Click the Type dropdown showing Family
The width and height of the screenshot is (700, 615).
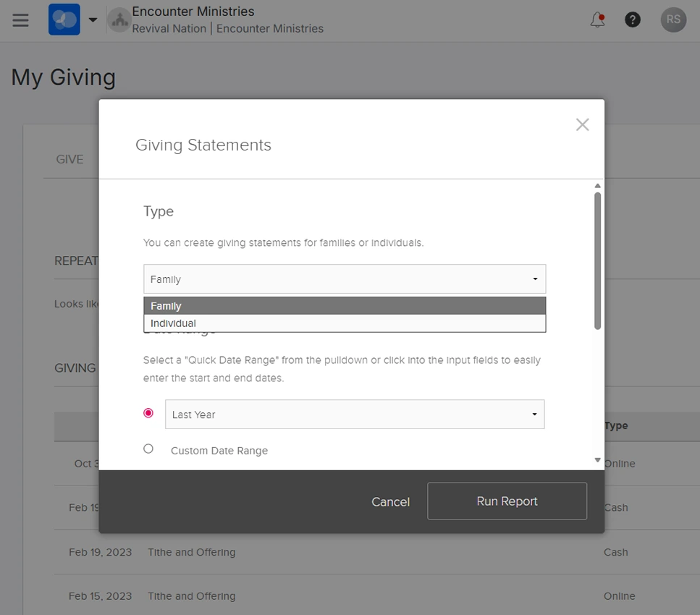[x=345, y=279]
